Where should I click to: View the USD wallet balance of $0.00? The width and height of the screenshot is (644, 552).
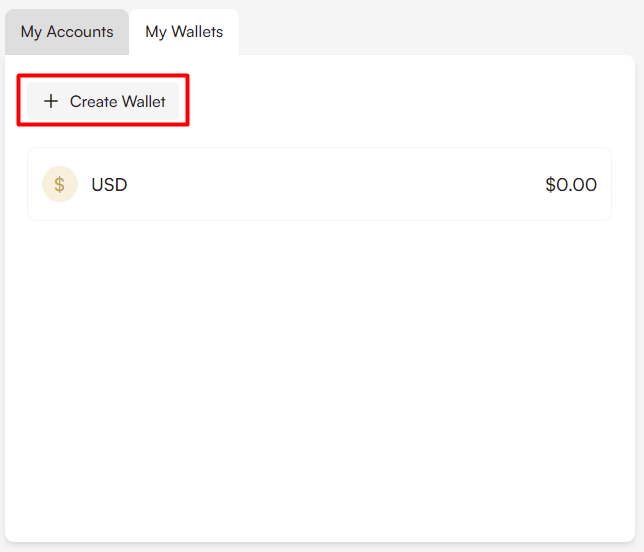[571, 184]
